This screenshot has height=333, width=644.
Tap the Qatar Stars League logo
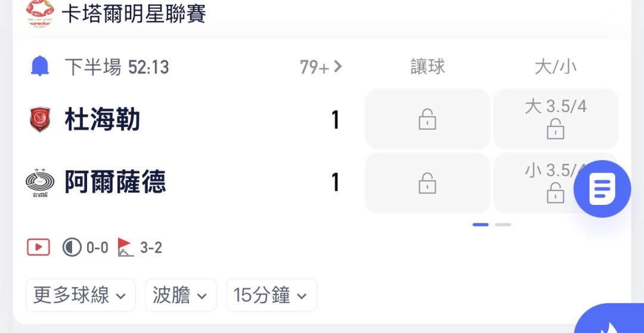click(x=40, y=13)
